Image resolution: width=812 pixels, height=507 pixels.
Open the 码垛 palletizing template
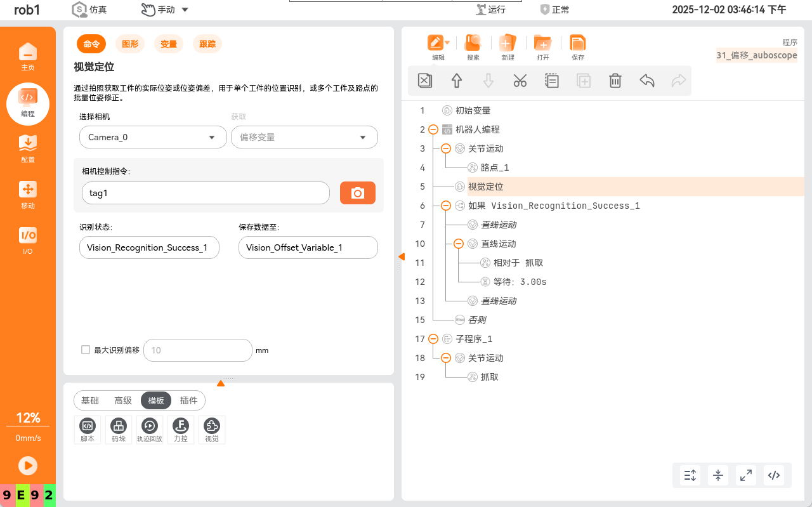tap(119, 430)
